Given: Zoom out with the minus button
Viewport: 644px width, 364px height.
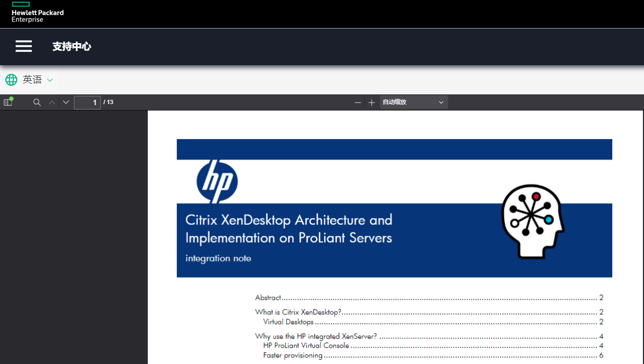Looking at the screenshot, I should point(358,102).
